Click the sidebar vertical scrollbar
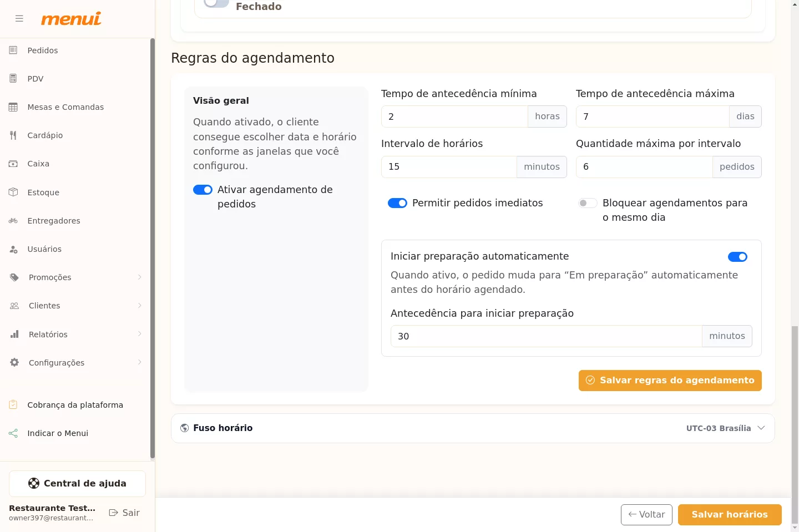 (x=153, y=249)
